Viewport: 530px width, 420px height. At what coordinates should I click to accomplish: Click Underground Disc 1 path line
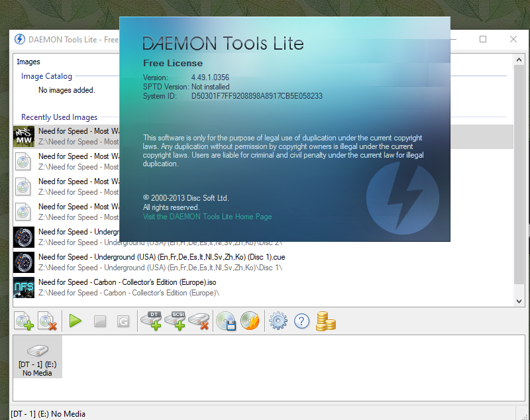click(x=160, y=268)
